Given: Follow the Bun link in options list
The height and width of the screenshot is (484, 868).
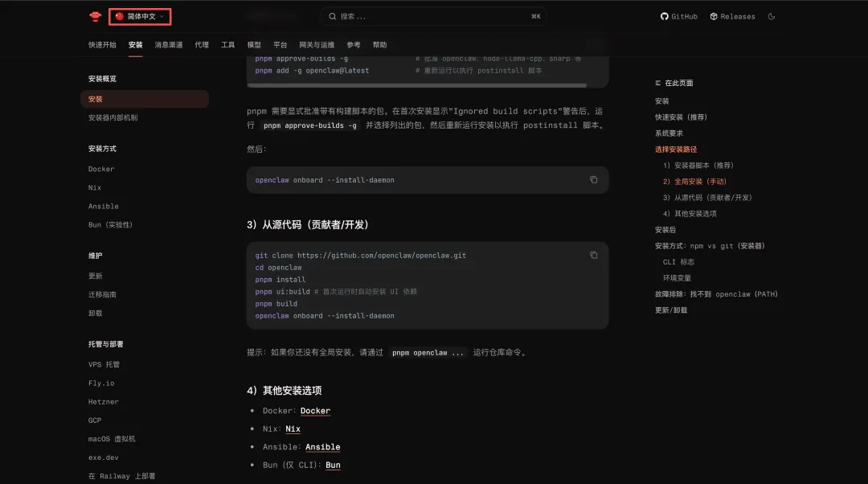Looking at the screenshot, I should [x=333, y=466].
